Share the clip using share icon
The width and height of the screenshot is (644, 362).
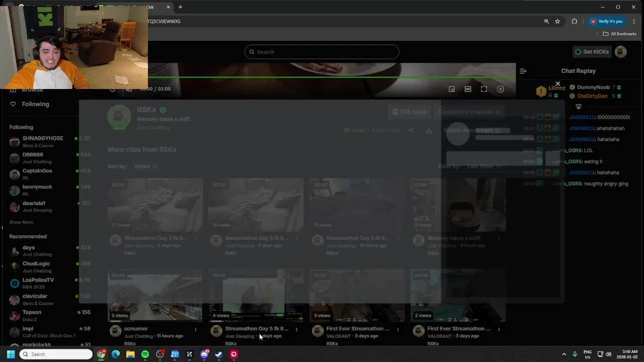coord(411,130)
